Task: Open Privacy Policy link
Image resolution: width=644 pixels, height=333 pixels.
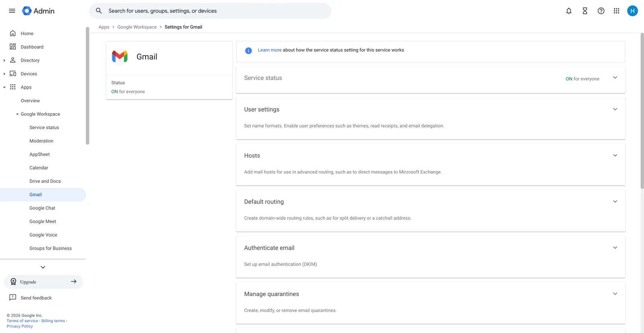Action: point(20,326)
